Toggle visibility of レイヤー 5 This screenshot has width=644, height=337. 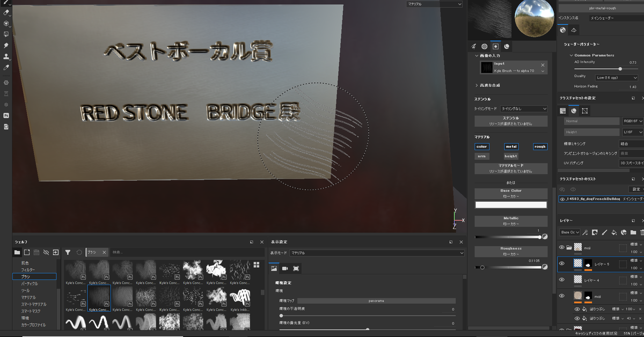562,263
